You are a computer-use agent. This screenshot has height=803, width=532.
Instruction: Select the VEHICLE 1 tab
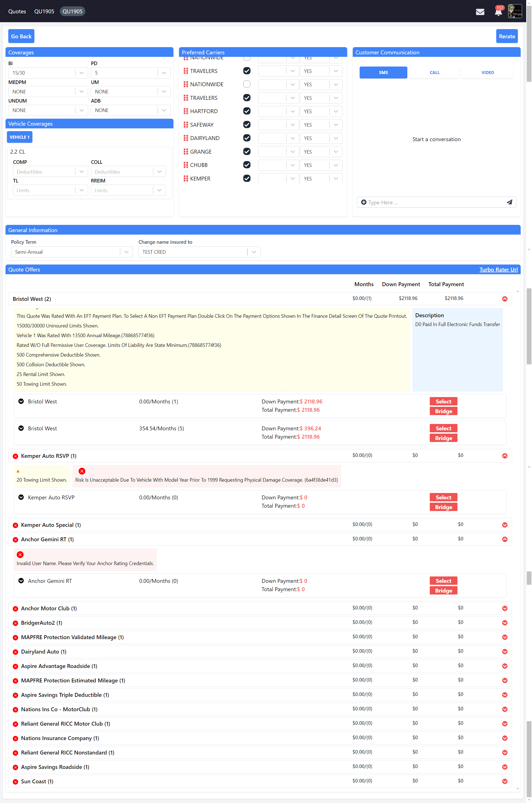click(20, 137)
